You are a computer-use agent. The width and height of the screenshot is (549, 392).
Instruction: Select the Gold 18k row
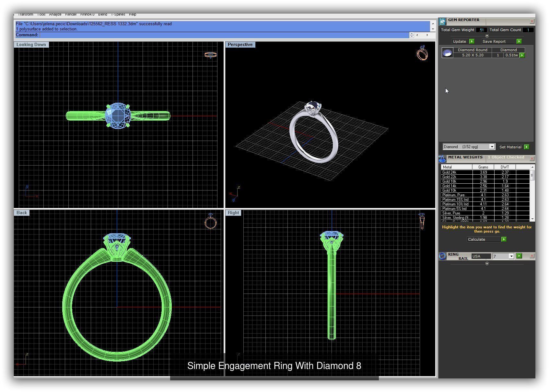485,181
